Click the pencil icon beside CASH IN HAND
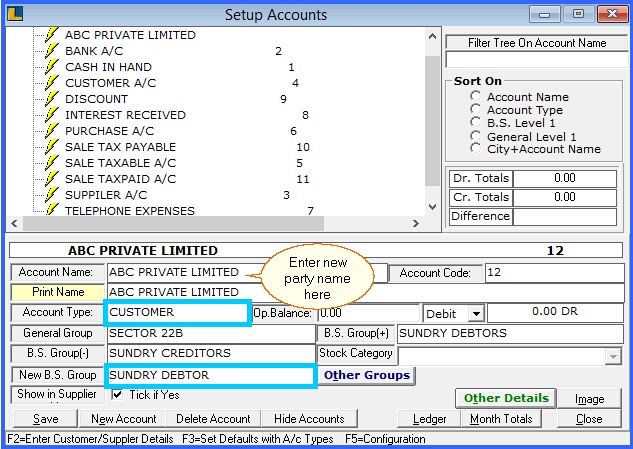Viewport: 633px width, 449px height. coord(53,67)
